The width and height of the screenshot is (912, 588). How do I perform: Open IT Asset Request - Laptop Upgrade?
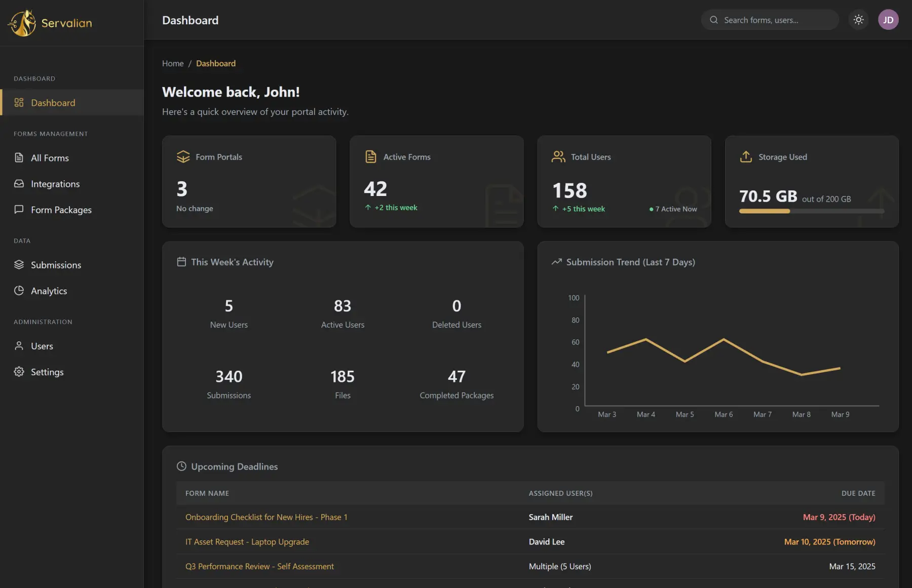247,542
